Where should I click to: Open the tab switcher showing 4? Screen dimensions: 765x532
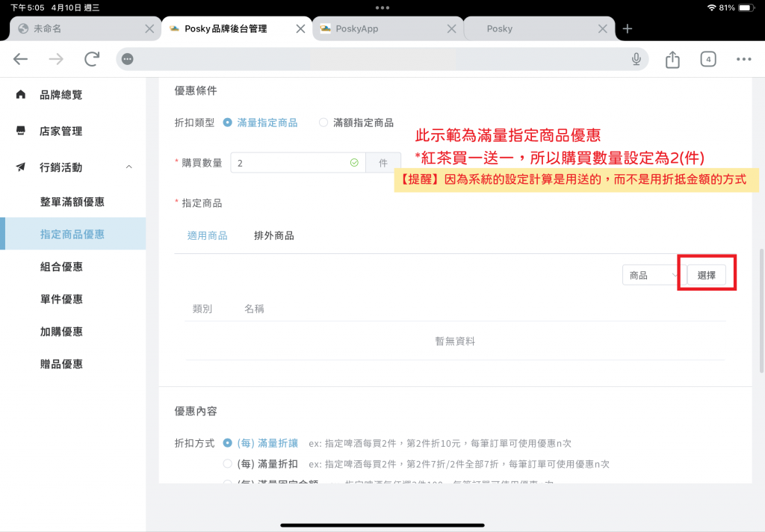tap(708, 59)
